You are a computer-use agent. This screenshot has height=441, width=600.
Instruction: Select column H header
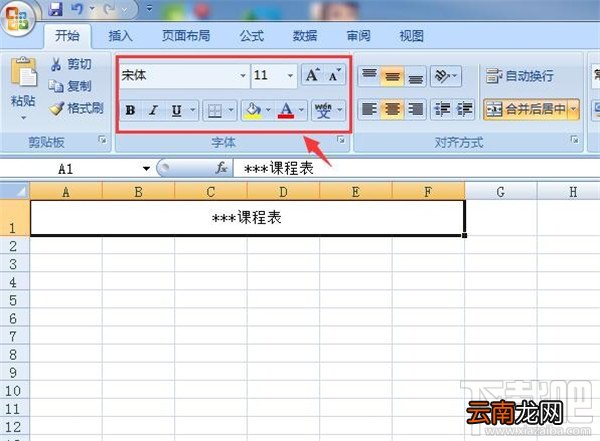click(569, 191)
